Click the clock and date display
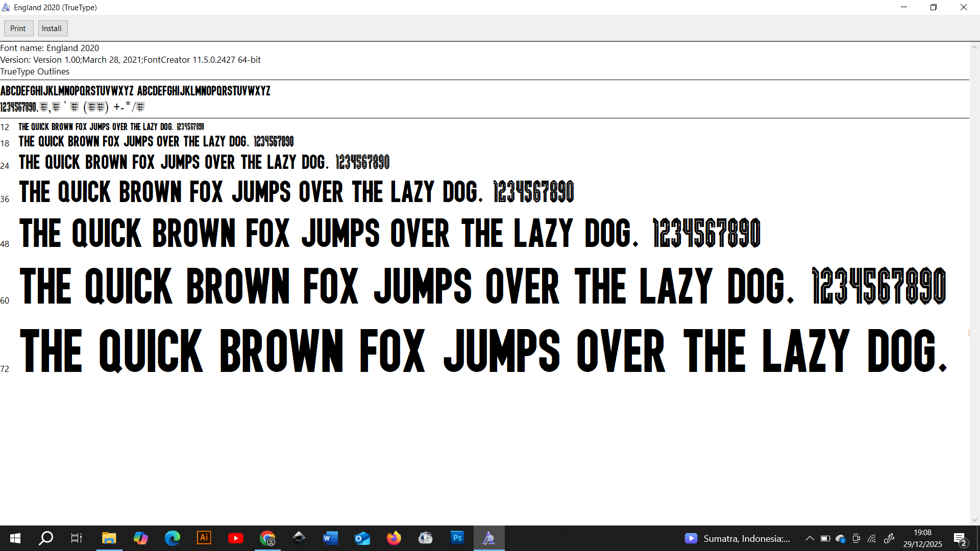The image size is (980, 551). (x=922, y=538)
